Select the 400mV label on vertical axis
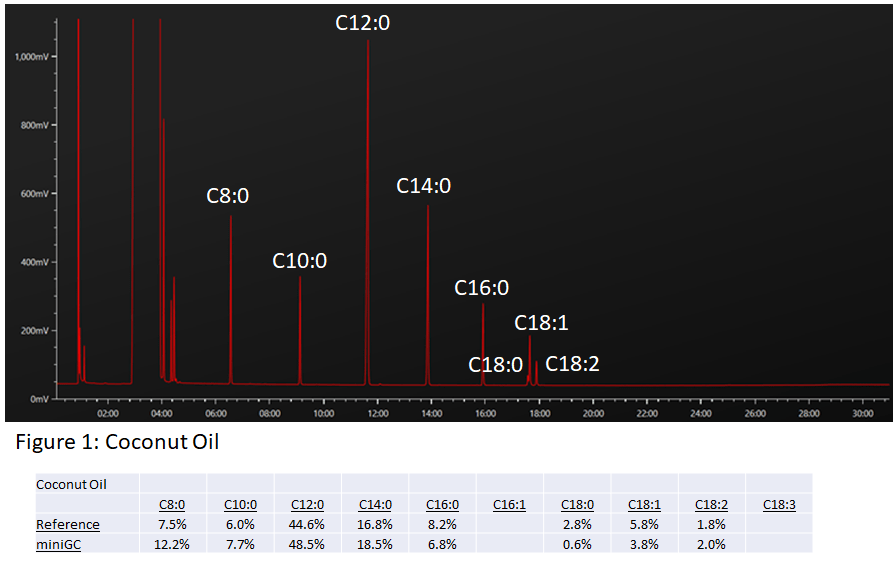 coord(35,262)
